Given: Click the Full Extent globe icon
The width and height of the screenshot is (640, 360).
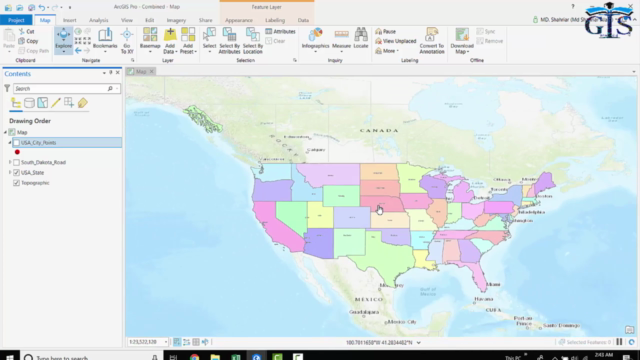Looking at the screenshot, I should tap(78, 31).
